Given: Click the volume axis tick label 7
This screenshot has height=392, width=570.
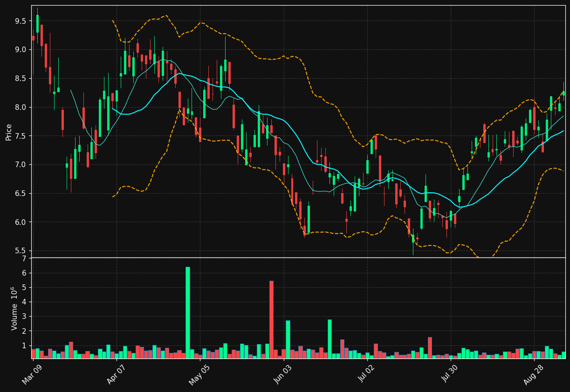Looking at the screenshot, I should pos(24,259).
